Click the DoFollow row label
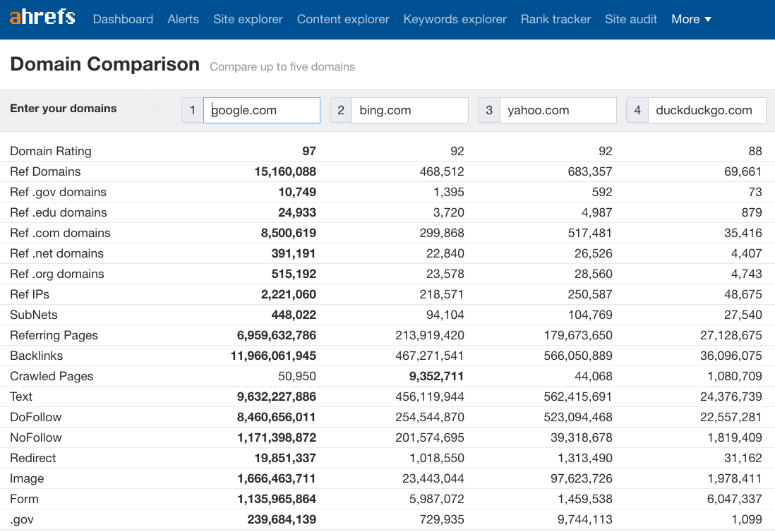The width and height of the screenshot is (775, 532). coord(35,418)
